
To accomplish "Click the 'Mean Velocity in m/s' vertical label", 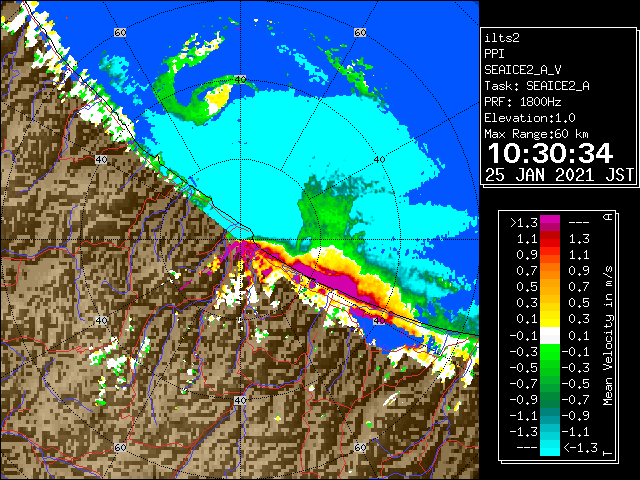I will tap(608, 336).
